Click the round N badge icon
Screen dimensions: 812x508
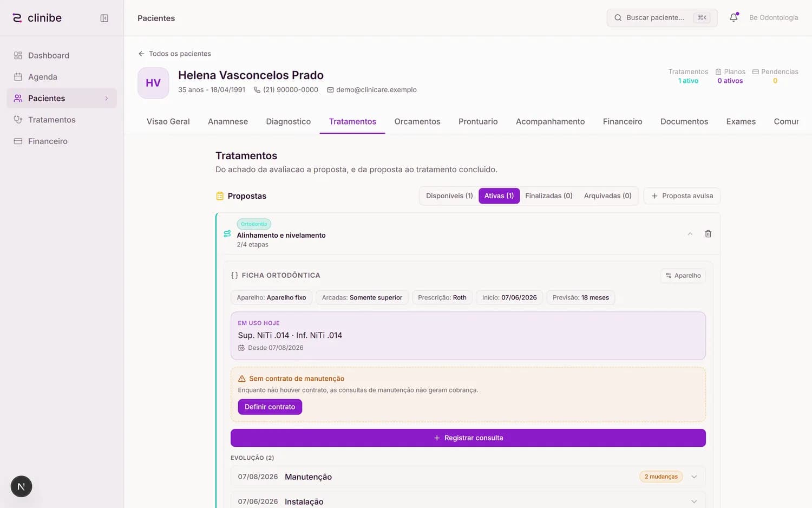click(x=21, y=486)
